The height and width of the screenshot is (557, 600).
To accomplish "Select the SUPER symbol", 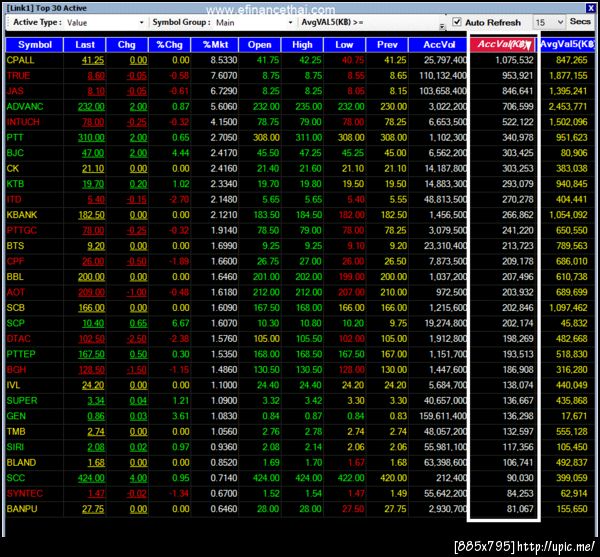I will pos(22,401).
